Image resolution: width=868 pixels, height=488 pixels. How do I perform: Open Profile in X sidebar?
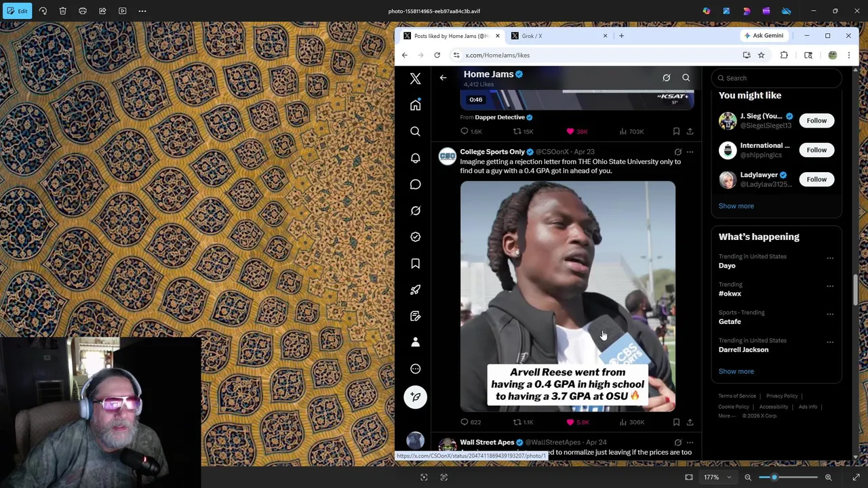coord(415,342)
